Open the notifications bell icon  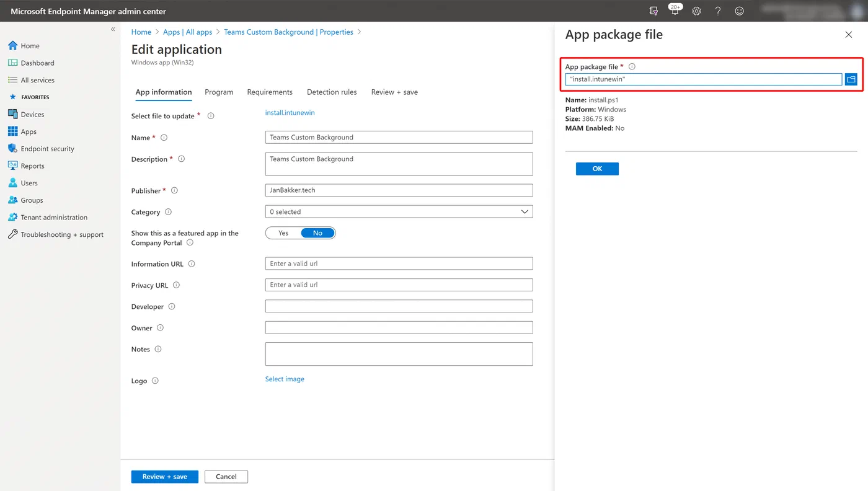coord(675,11)
